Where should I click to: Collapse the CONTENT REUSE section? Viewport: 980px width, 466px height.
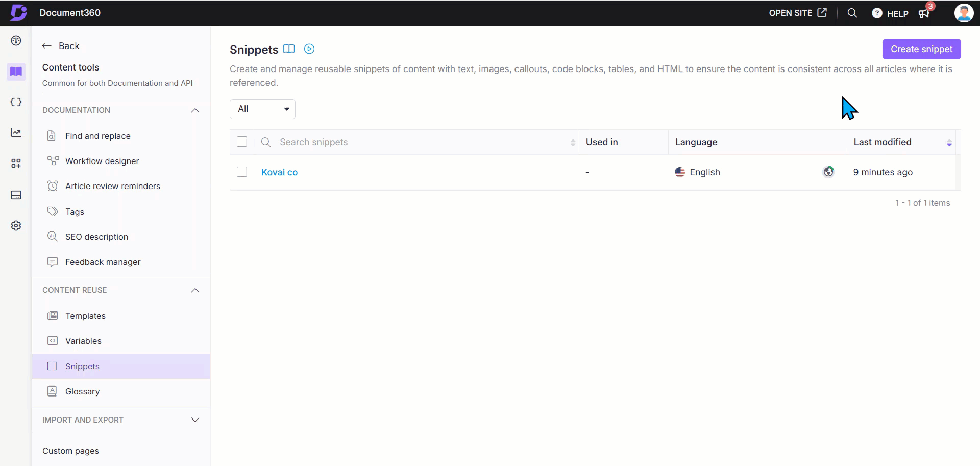pos(195,290)
